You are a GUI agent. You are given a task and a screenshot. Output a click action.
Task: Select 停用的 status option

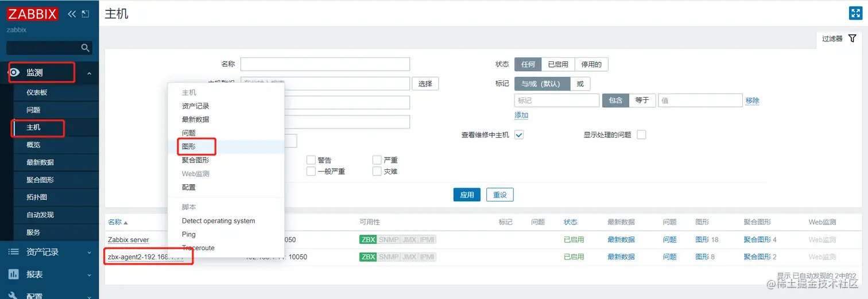point(591,64)
